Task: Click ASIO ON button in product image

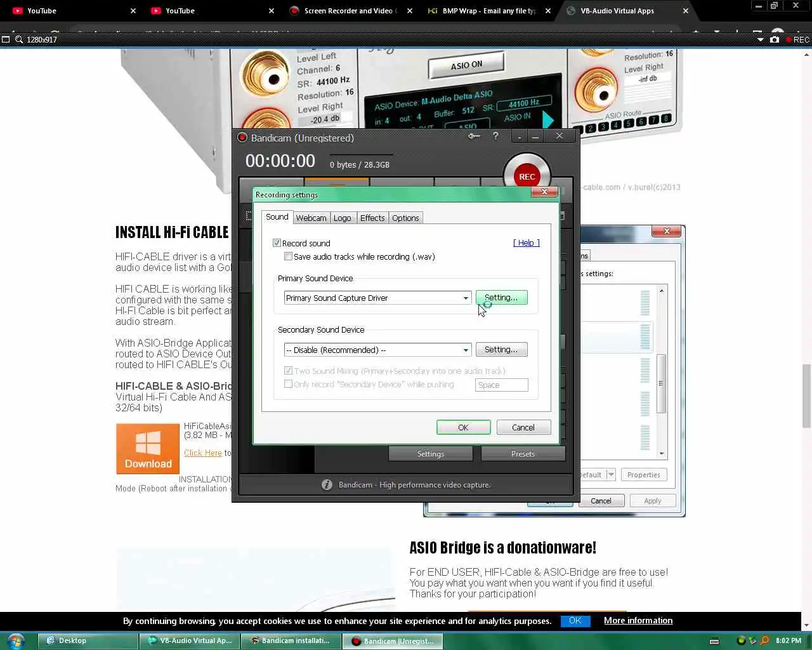Action: [x=466, y=65]
